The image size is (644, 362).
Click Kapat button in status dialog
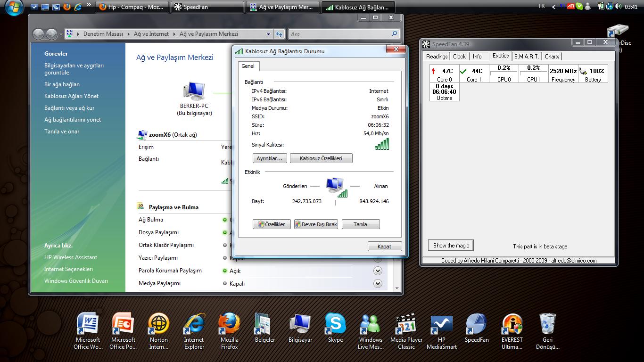[385, 247]
